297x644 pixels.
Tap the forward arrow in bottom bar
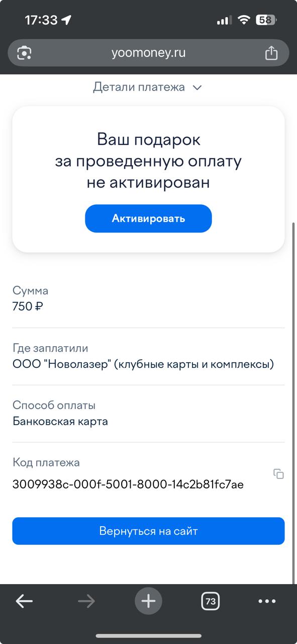click(x=86, y=601)
